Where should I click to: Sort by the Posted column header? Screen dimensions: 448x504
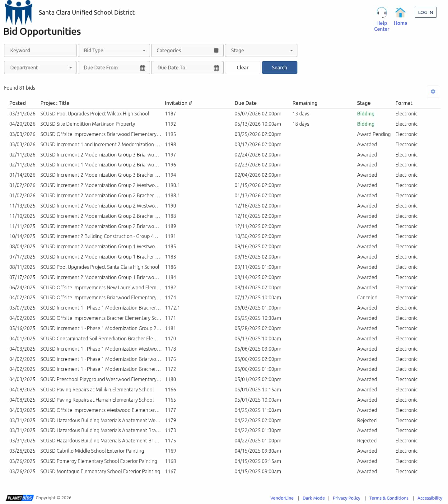17,103
